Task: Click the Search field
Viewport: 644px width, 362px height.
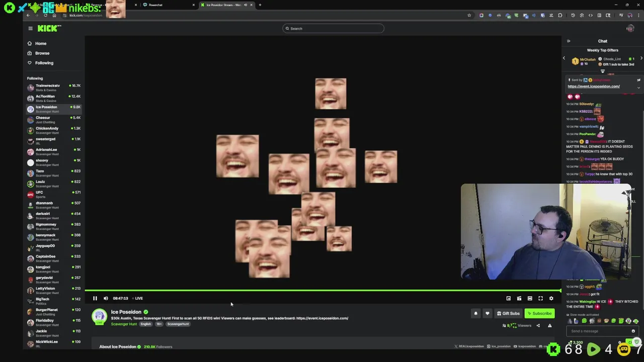Action: (x=333, y=29)
